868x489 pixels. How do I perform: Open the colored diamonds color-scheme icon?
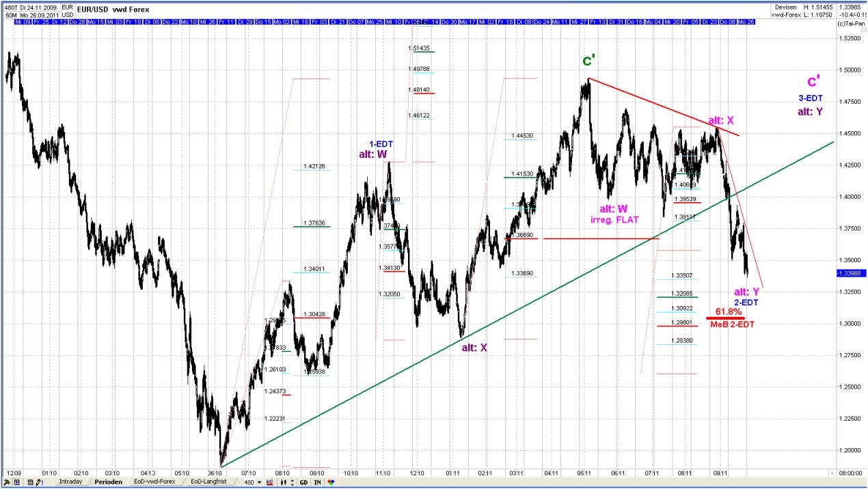click(331, 481)
